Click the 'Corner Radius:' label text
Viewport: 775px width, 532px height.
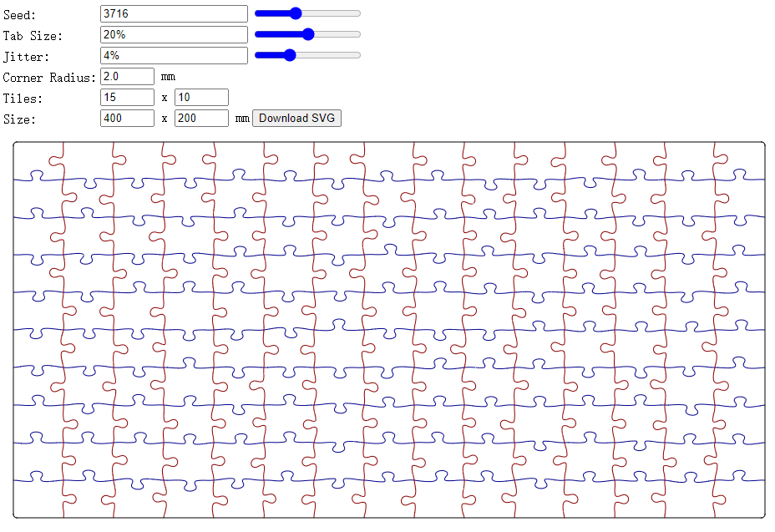49,78
